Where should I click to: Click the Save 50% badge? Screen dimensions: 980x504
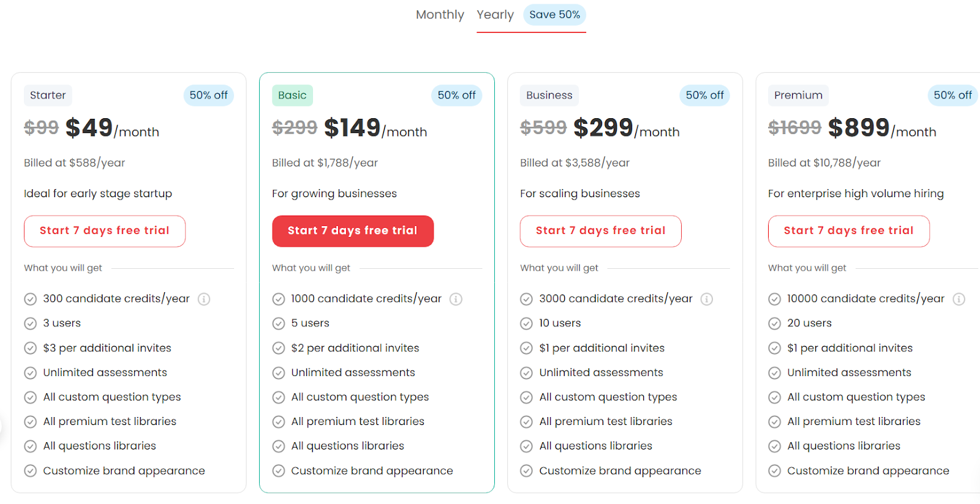tap(554, 15)
